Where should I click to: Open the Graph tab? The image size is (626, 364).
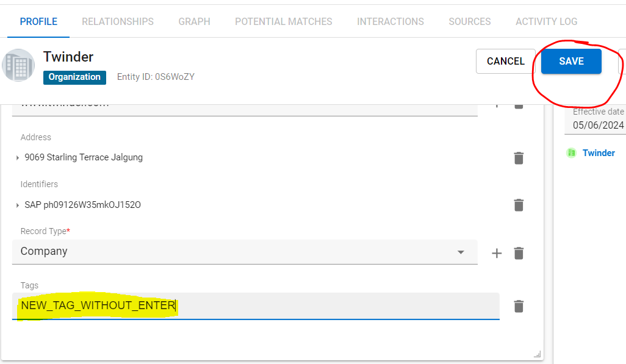pyautogui.click(x=194, y=21)
